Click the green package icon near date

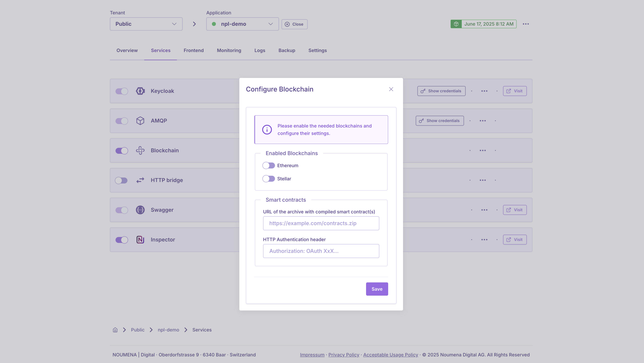click(x=456, y=24)
